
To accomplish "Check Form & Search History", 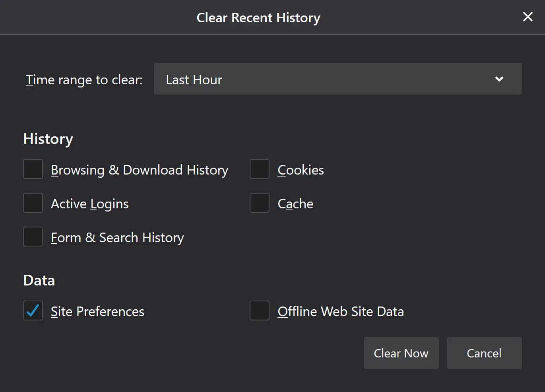I will 33,237.
